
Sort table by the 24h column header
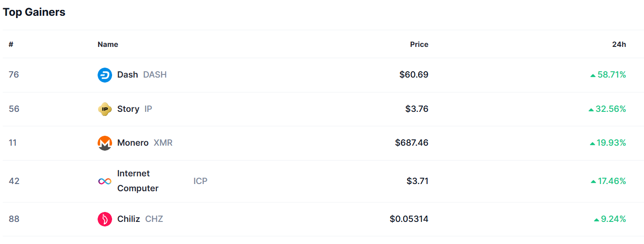[x=619, y=44]
